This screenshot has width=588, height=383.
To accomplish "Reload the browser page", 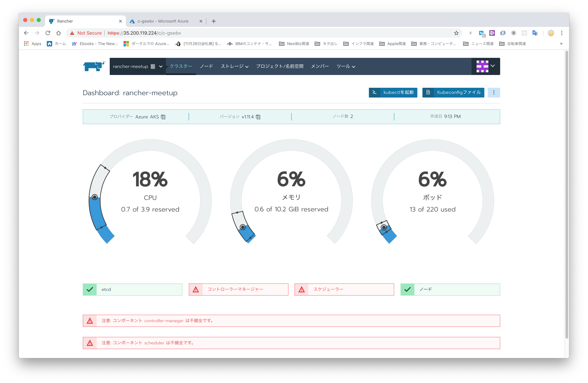I will click(48, 33).
